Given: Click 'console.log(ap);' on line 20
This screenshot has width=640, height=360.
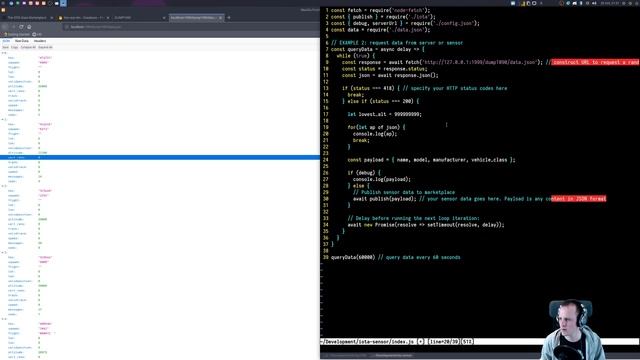Looking at the screenshot, I should [375, 134].
